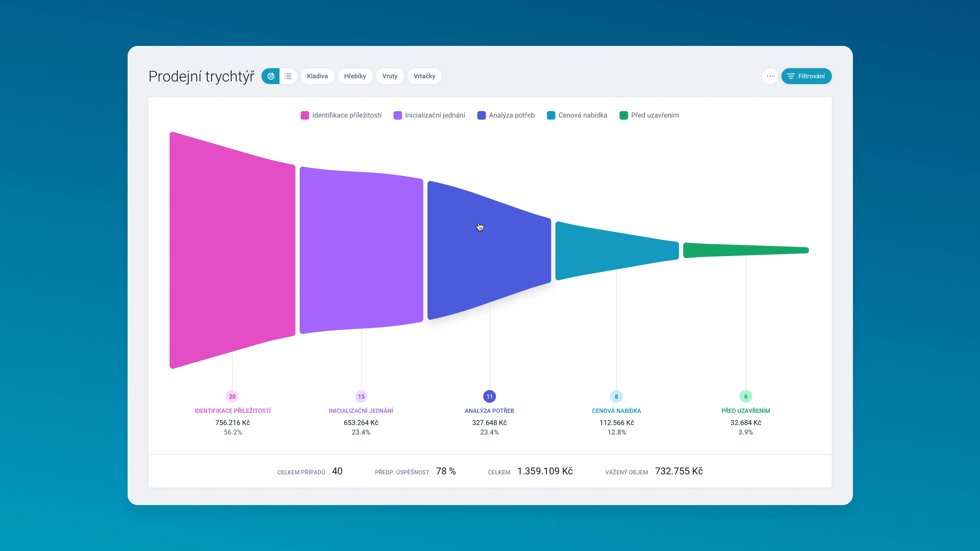Toggle the purple Inicializační jednání legend swatch
This screenshot has width=980, height=551.
coord(398,115)
